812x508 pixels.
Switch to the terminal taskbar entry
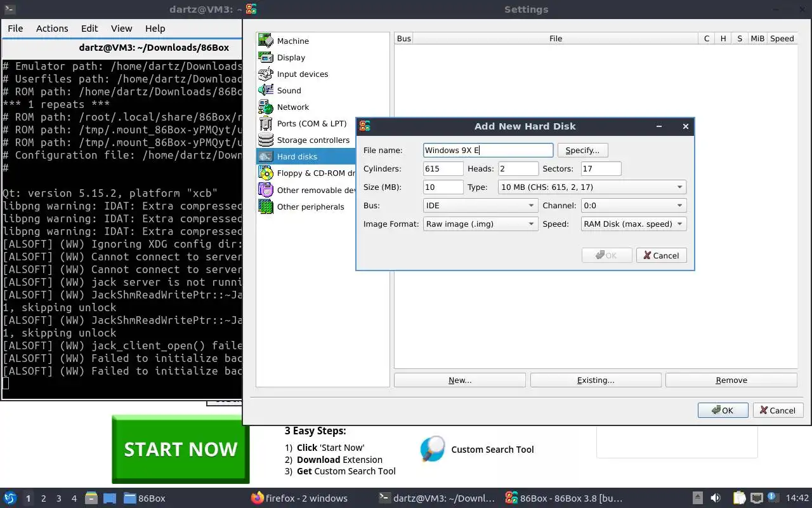pos(436,498)
